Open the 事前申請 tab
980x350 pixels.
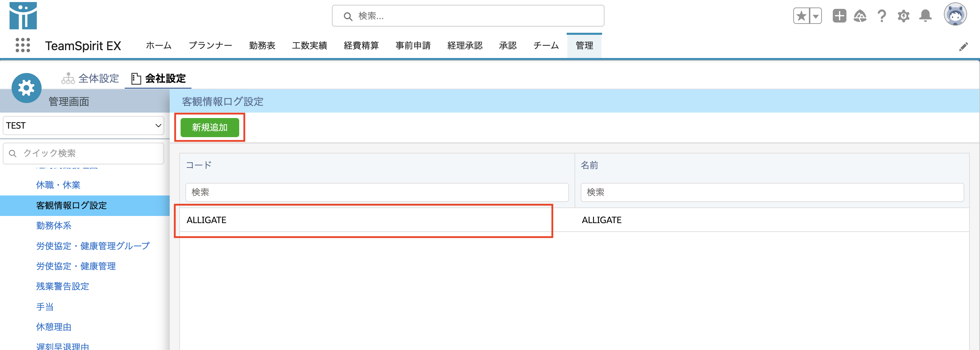[413, 45]
